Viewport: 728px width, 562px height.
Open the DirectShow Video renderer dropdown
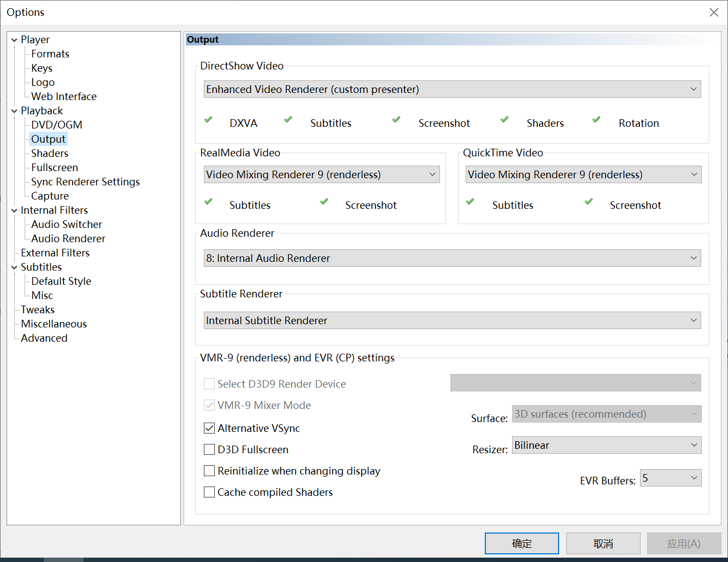click(x=693, y=89)
